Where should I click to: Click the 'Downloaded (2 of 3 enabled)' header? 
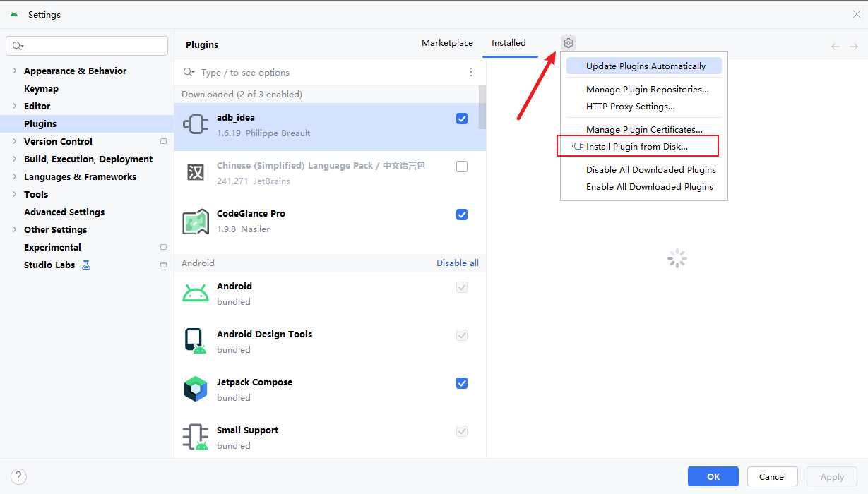pos(242,95)
